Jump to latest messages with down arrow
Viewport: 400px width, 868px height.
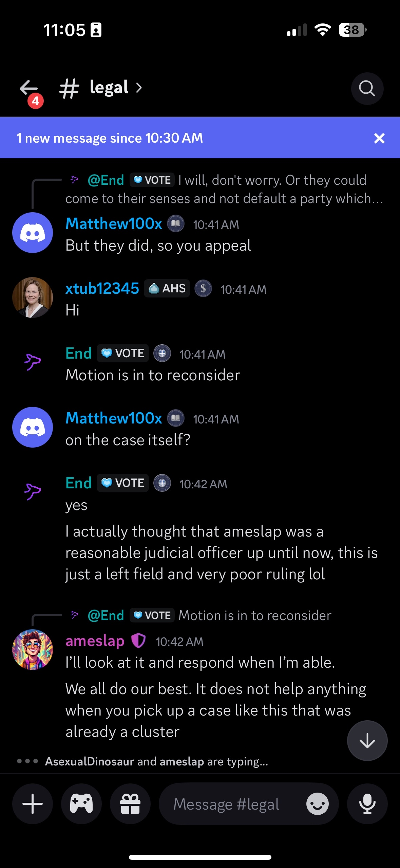click(x=367, y=741)
